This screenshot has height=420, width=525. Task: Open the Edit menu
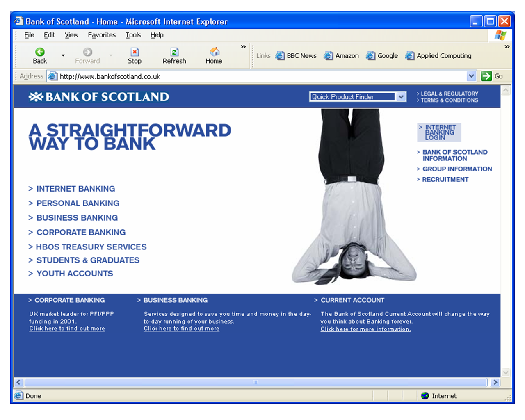point(49,35)
